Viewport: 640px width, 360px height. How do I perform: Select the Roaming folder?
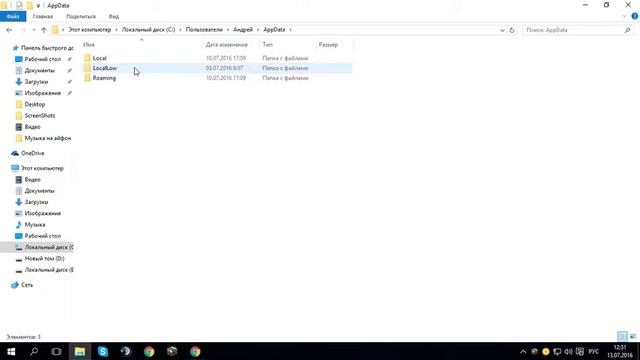coord(104,78)
